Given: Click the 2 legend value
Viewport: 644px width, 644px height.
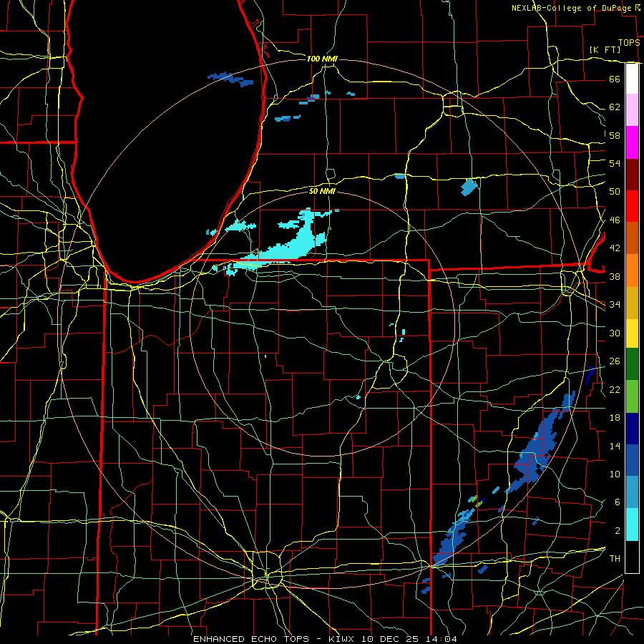Looking at the screenshot, I should tap(617, 531).
